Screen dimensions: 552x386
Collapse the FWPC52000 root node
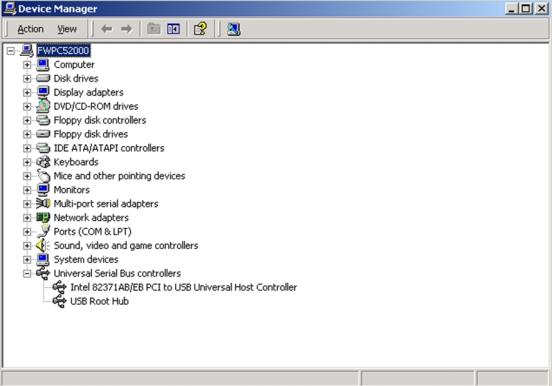(x=11, y=51)
